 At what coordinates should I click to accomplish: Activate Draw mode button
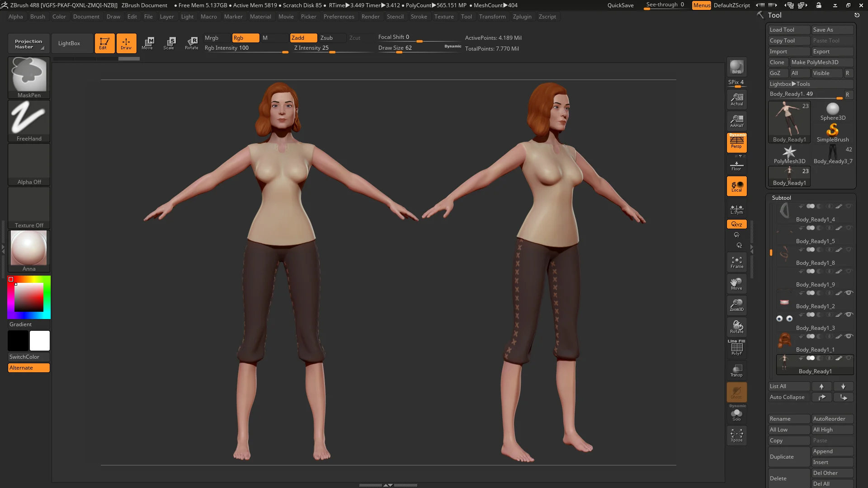click(126, 43)
